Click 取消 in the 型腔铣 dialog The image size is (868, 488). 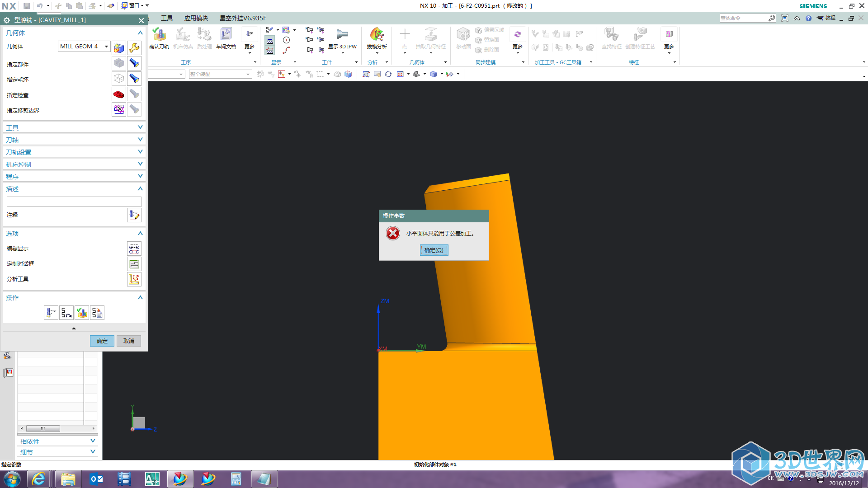pyautogui.click(x=129, y=341)
